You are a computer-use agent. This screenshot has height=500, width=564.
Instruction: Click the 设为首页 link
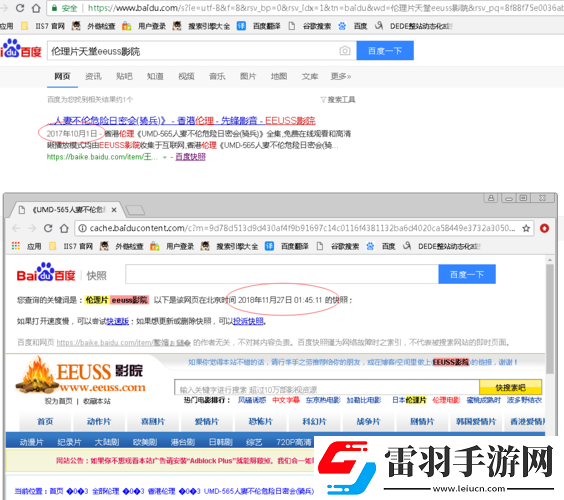tap(58, 401)
